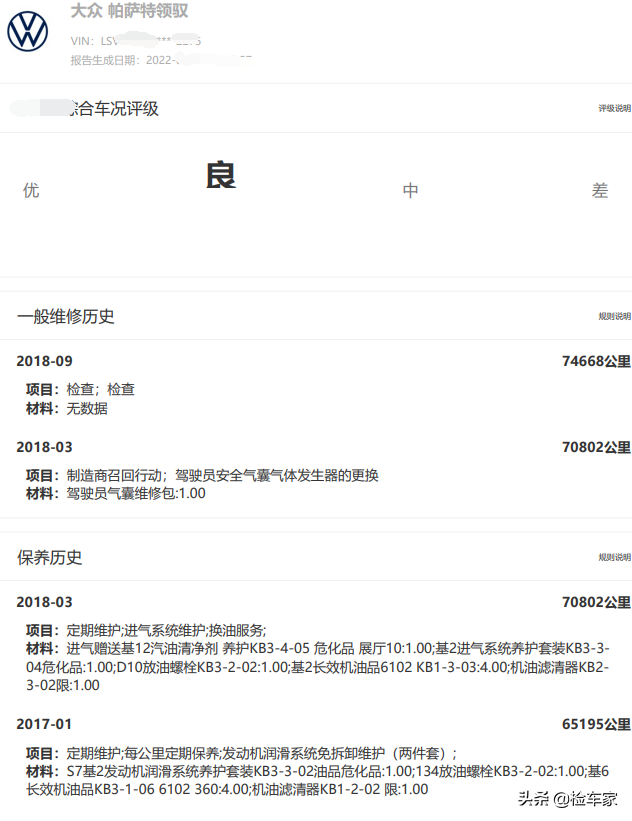Select the 优 rating level

31,190
